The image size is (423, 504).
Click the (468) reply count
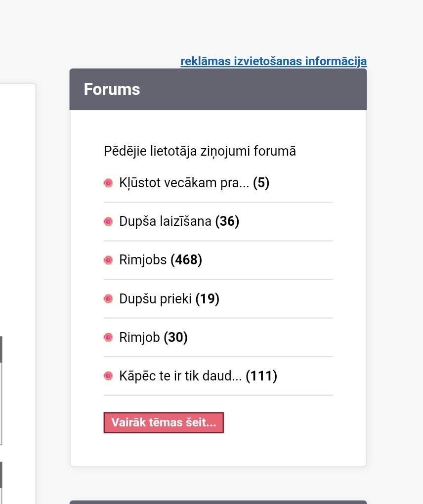point(186,260)
